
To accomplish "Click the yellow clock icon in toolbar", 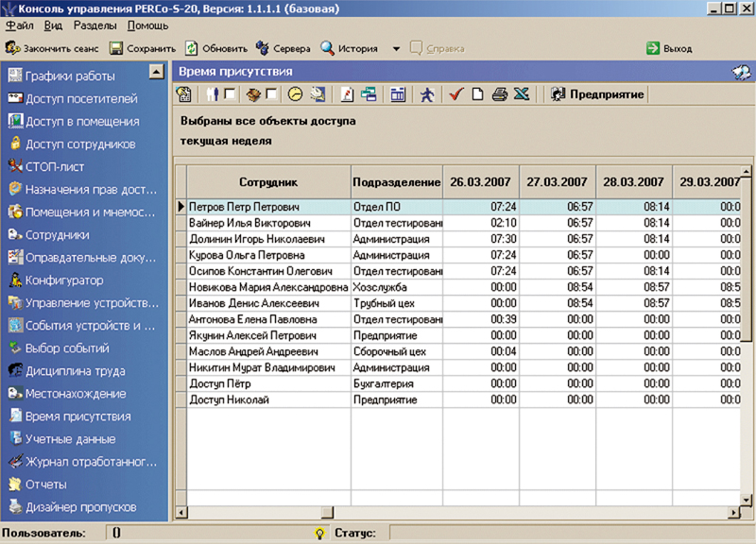I will (x=295, y=94).
